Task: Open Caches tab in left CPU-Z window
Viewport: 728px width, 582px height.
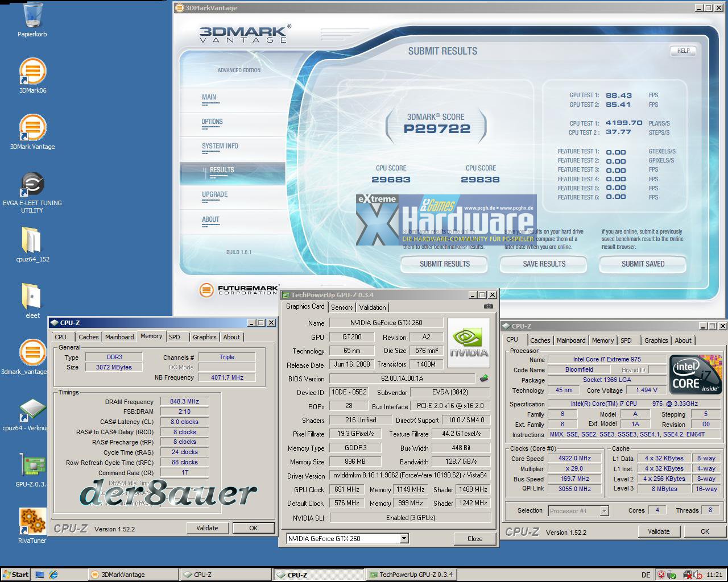Action: 89,337
